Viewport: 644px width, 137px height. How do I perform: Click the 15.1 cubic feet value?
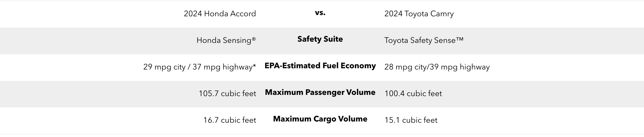click(x=411, y=120)
